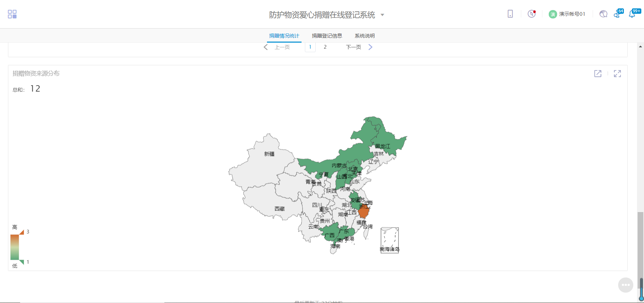Click the gradient color legend bar
The width and height of the screenshot is (644, 303).
click(14, 247)
